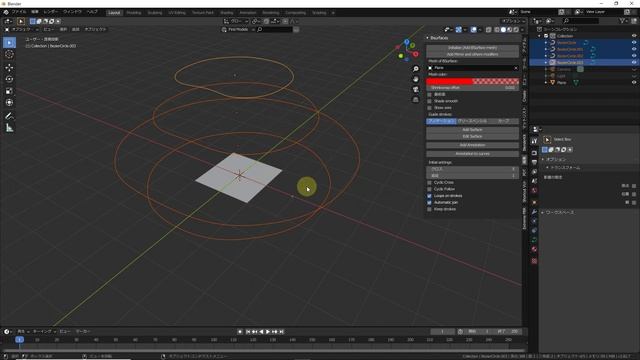Select the Rotate tool

point(9,79)
